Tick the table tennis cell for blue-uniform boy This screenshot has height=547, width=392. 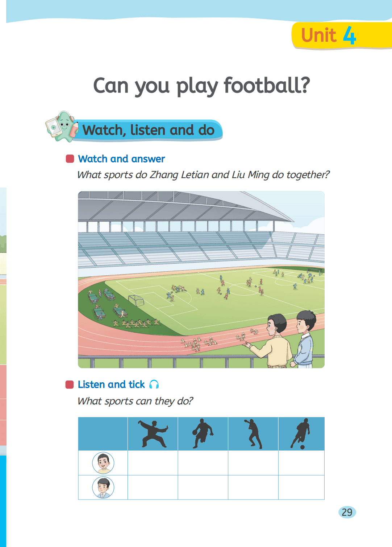point(253,488)
